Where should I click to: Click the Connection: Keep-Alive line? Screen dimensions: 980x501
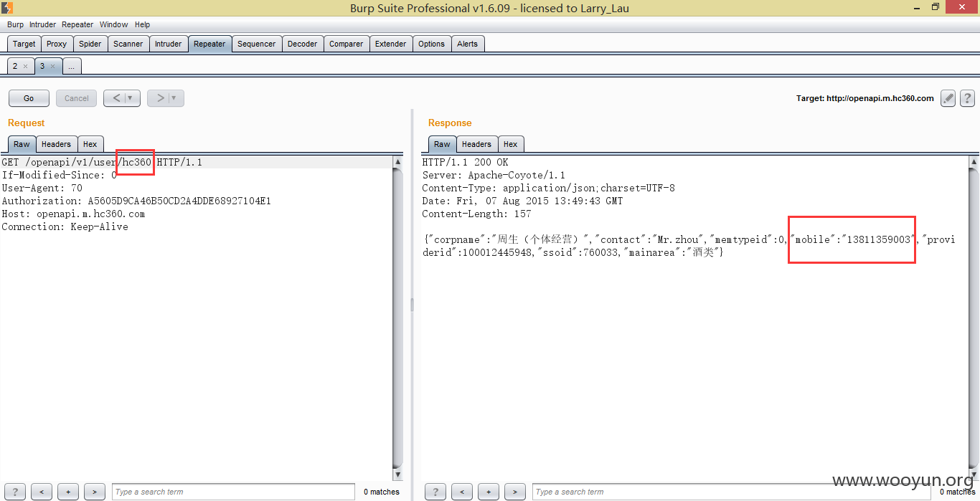tap(65, 226)
